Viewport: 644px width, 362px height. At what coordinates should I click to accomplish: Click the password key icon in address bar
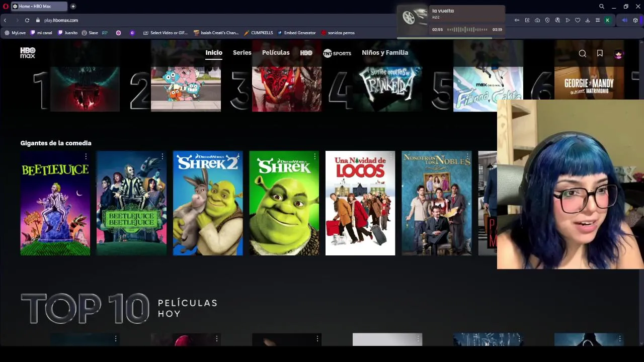tap(517, 20)
